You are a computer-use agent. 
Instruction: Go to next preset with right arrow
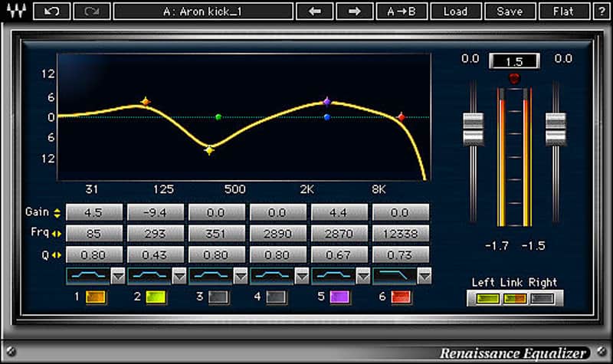[x=355, y=11]
